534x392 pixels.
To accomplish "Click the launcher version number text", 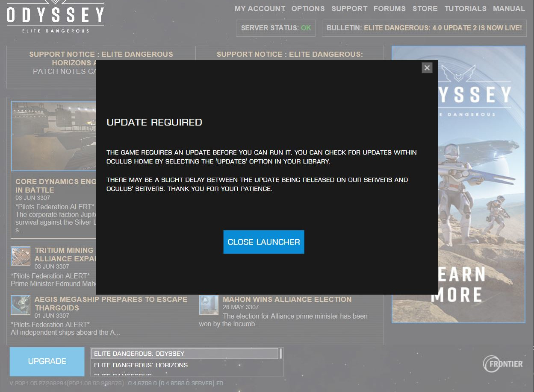I will pyautogui.click(x=116, y=383).
